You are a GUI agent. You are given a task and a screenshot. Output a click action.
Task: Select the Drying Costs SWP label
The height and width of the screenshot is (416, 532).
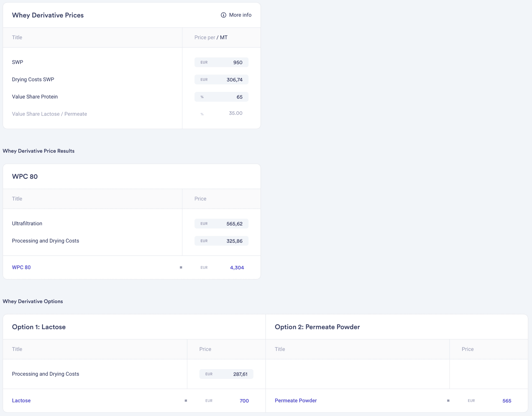point(33,79)
